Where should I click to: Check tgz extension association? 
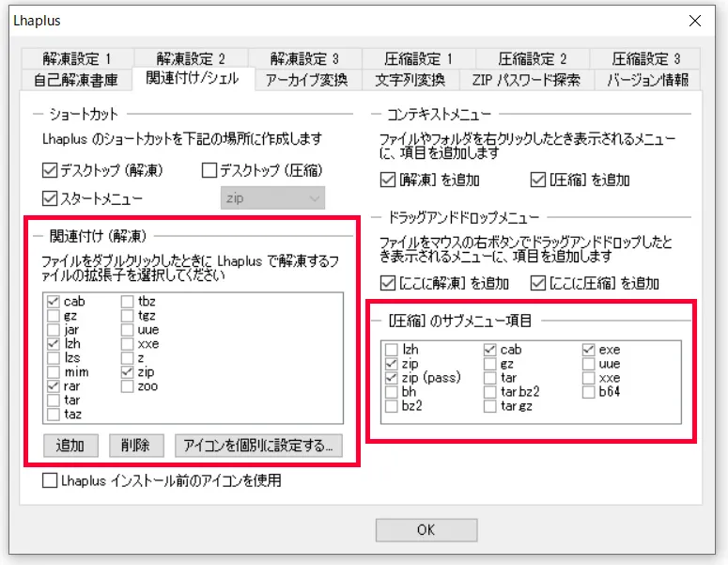[x=127, y=316]
